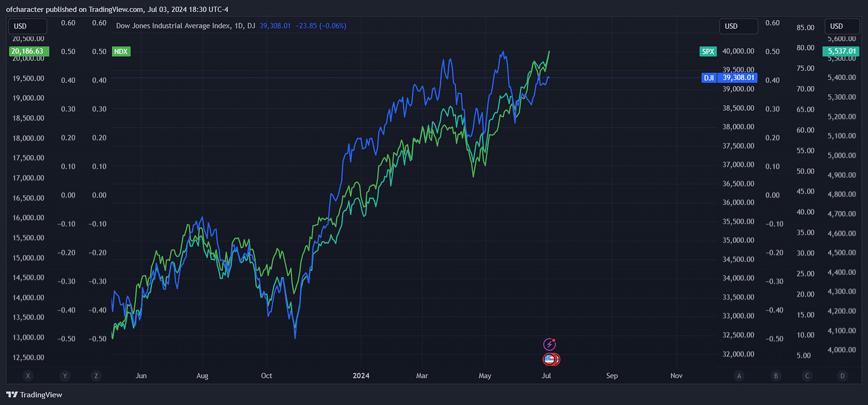Image resolution: width=868 pixels, height=405 pixels.
Task: Click the TradingView logo at bottom
Action: [34, 394]
